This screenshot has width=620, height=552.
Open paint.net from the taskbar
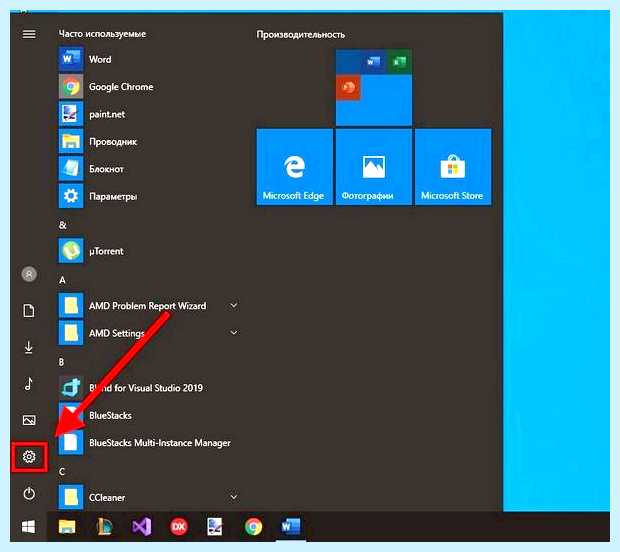pyautogui.click(x=215, y=527)
